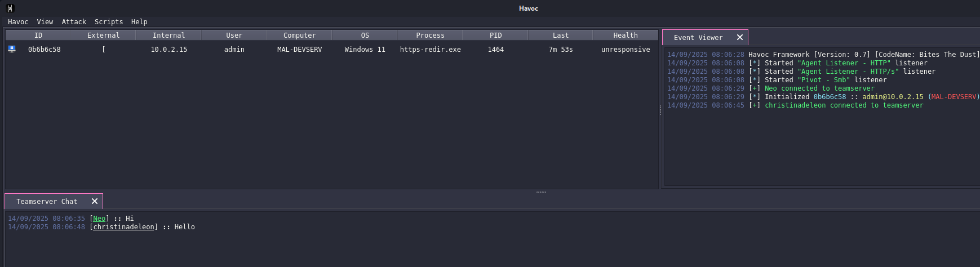This screenshot has width=980, height=267.
Task: Click the 7m 53s last-seen cell
Action: [x=561, y=50]
